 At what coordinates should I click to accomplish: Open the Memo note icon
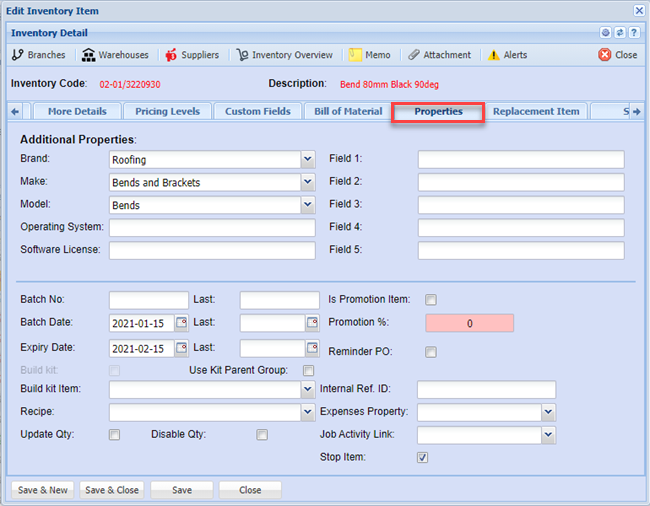pyautogui.click(x=355, y=55)
